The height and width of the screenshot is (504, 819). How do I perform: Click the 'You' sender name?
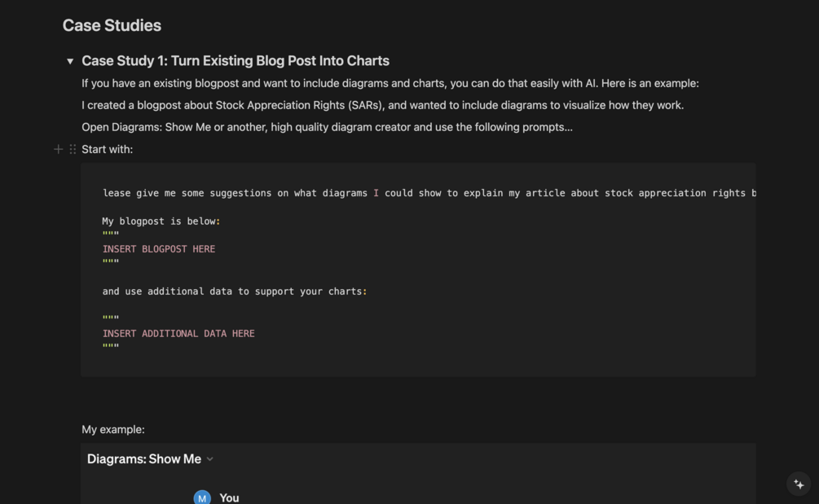point(229,497)
